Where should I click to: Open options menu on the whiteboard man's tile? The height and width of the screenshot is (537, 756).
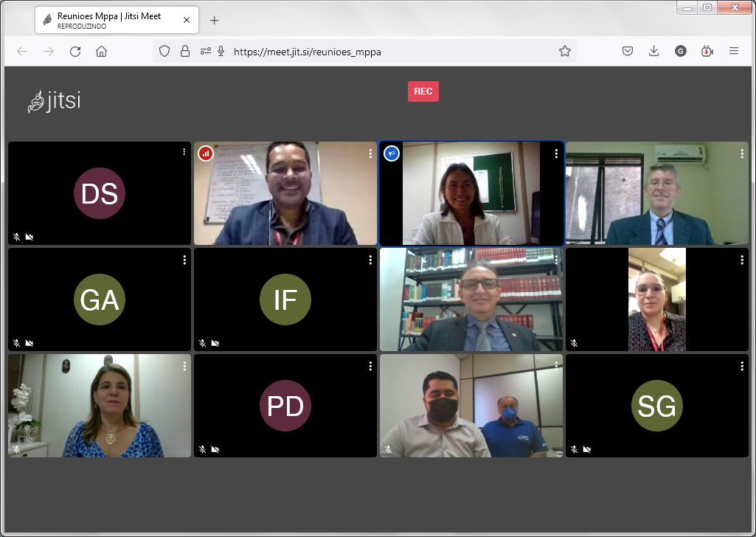(370, 153)
